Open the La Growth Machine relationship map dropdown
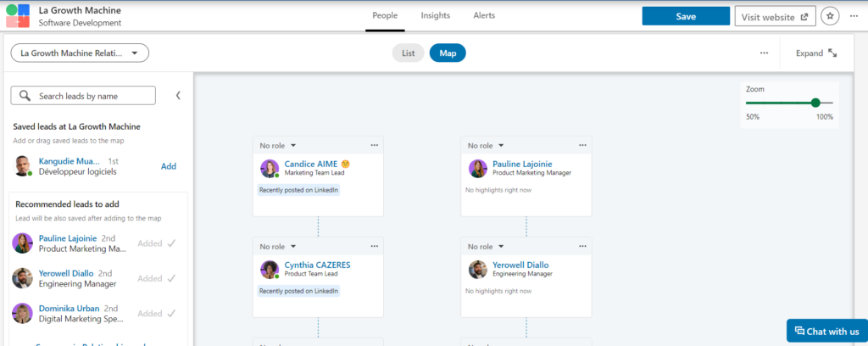 point(80,53)
